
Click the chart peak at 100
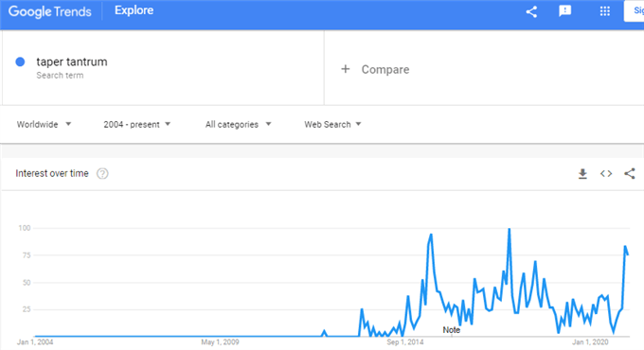click(x=510, y=229)
